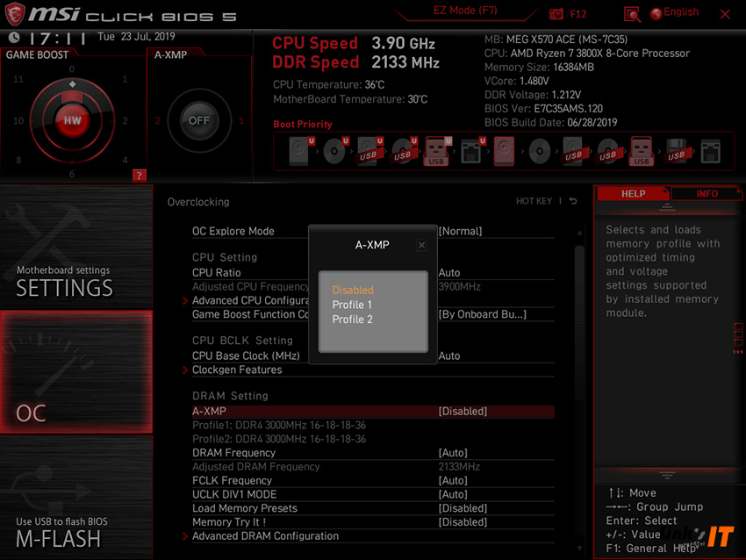Open the SETTINGS motherboard settings panel
Image resolution: width=746 pixels, height=560 pixels.
pyautogui.click(x=76, y=247)
